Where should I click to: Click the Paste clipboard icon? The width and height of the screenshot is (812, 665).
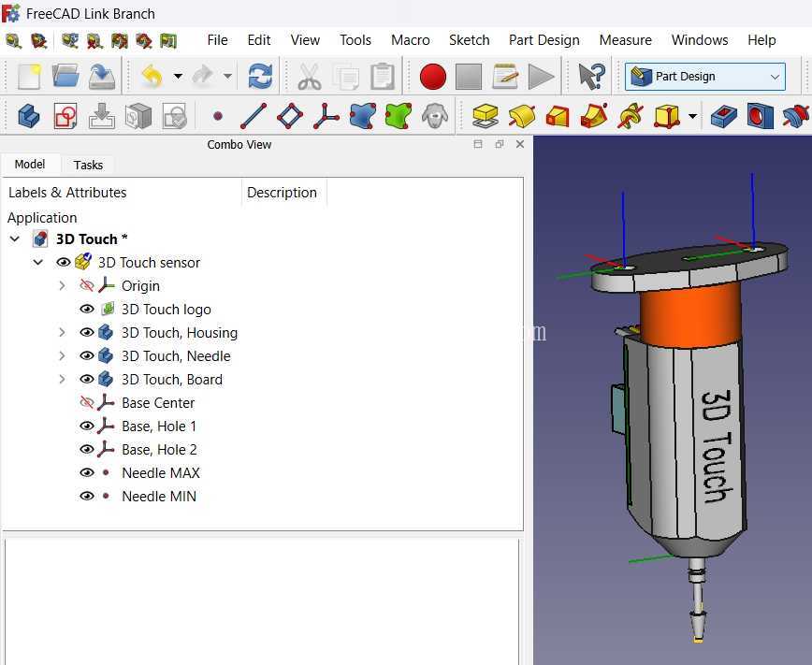[383, 77]
